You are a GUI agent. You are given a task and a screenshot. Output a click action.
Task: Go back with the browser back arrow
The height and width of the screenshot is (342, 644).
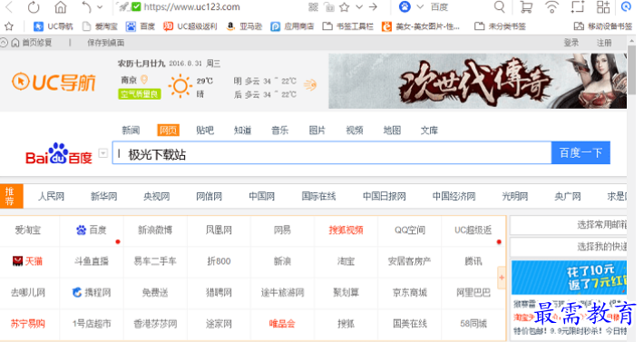pos(9,6)
